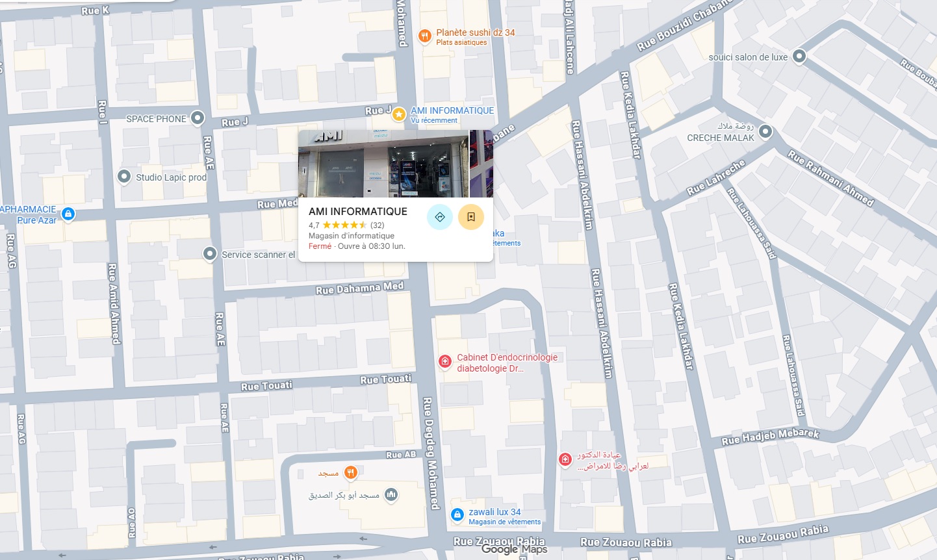The width and height of the screenshot is (937, 560).
Task: Click the CRECHE MALAK place marker
Action: 765,131
